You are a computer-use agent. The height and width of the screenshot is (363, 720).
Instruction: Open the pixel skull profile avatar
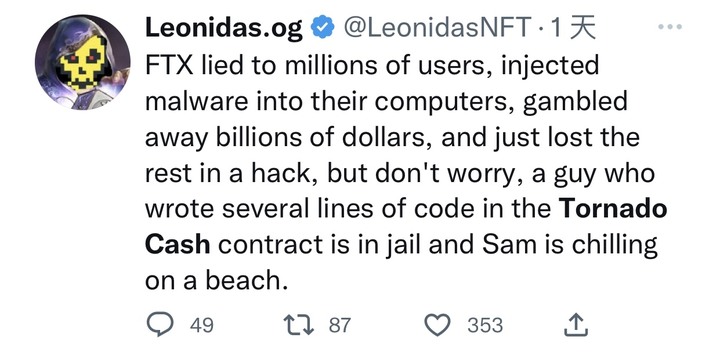tap(83, 62)
